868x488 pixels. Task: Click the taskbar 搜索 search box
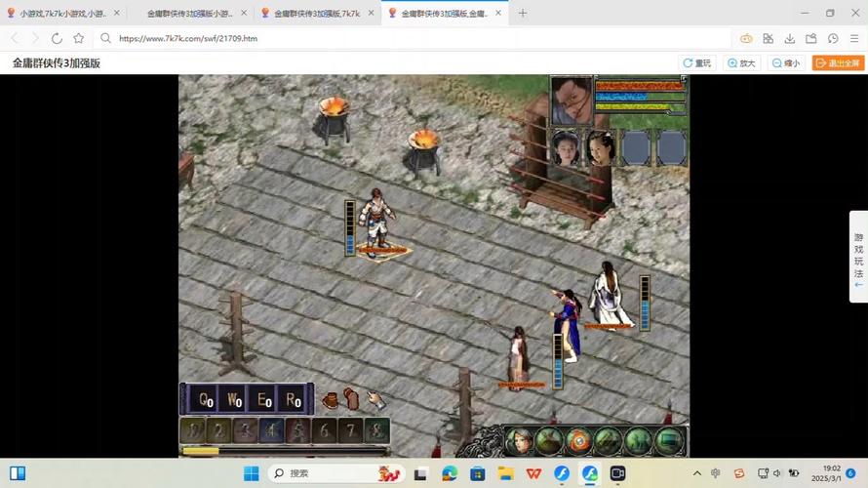tap(336, 473)
